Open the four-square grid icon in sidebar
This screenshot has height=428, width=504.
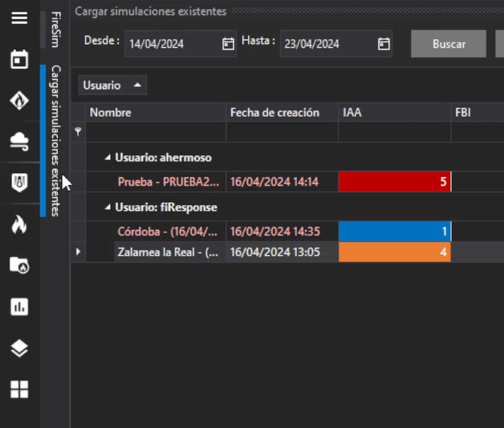pos(19,389)
